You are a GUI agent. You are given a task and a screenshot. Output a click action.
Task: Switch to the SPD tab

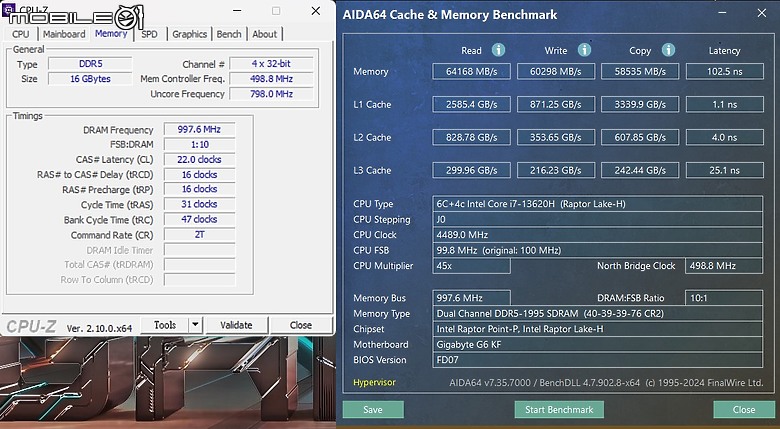(149, 34)
